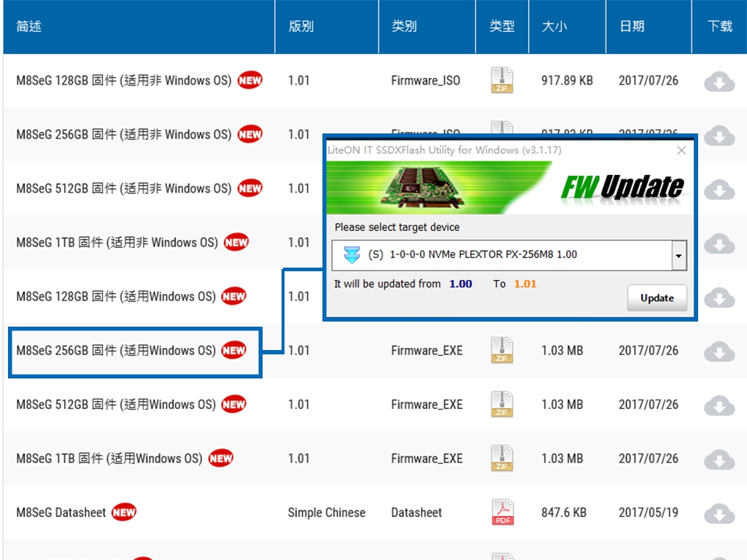747x560 pixels.
Task: Download M8SeG 1TB Windows firmware via cloud icon
Action: pyautogui.click(x=719, y=459)
